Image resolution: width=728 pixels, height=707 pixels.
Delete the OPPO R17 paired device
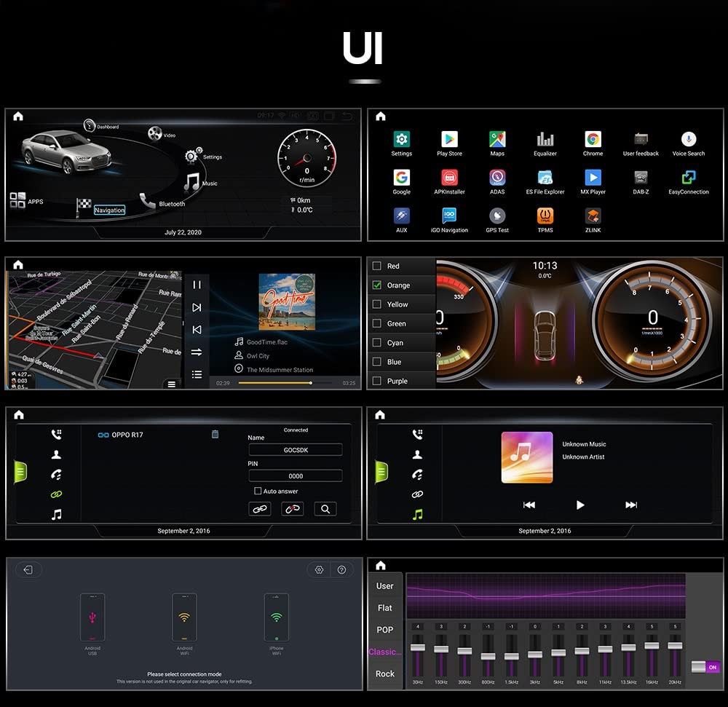215,434
